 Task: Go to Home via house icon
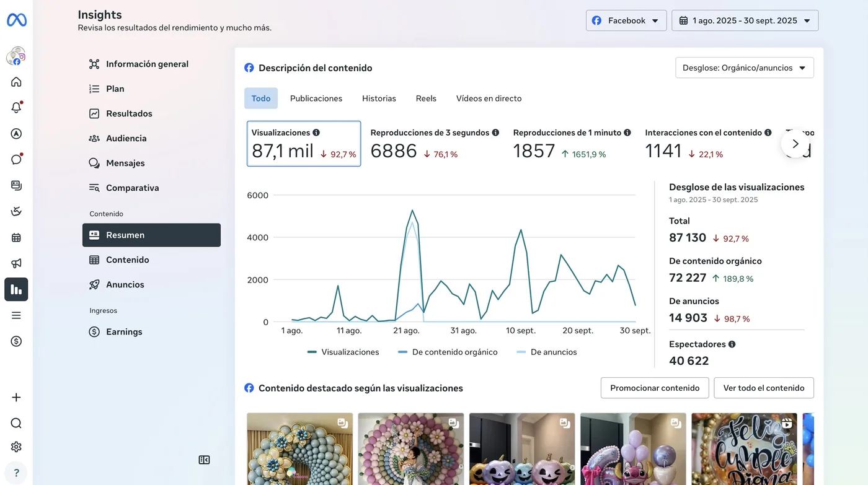[x=16, y=82]
